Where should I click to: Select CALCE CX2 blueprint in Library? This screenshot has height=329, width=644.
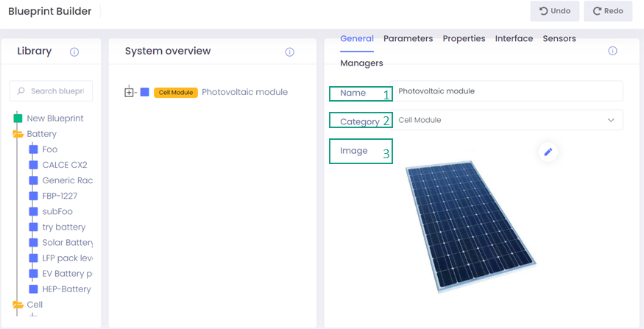[64, 165]
